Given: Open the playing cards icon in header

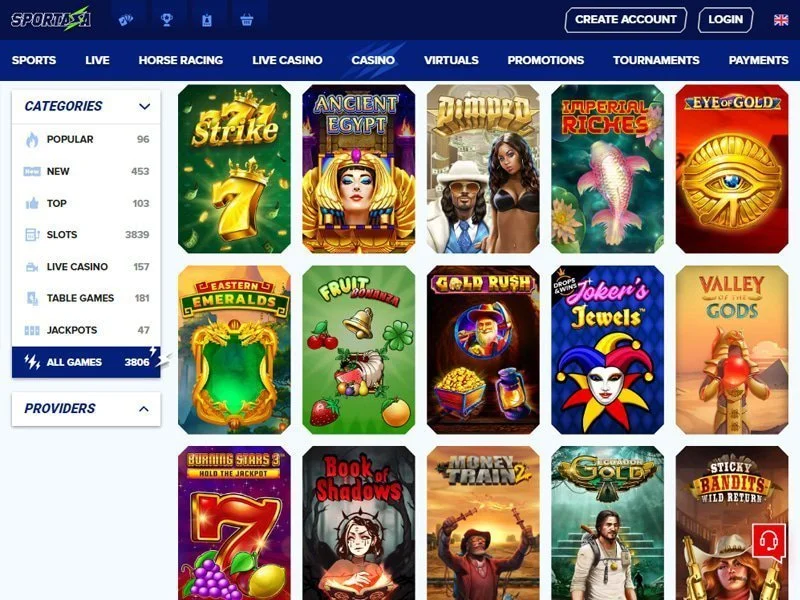Looking at the screenshot, I should (x=126, y=20).
